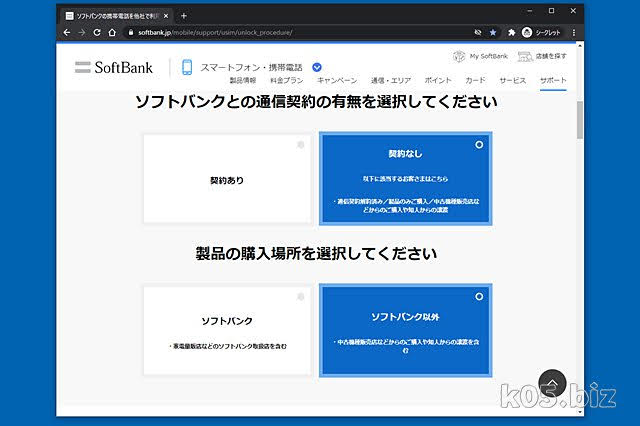The width and height of the screenshot is (640, 426).
Task: Open the サポート menu
Action: 553,80
